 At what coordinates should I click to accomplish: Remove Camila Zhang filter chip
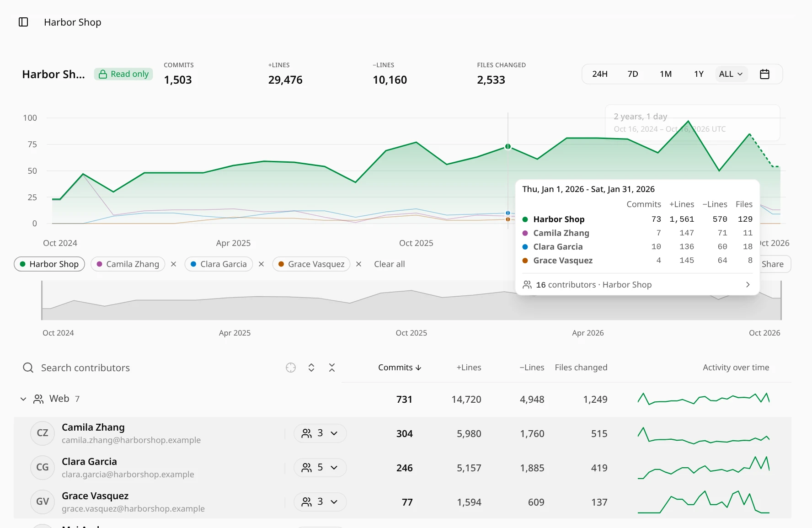[174, 264]
